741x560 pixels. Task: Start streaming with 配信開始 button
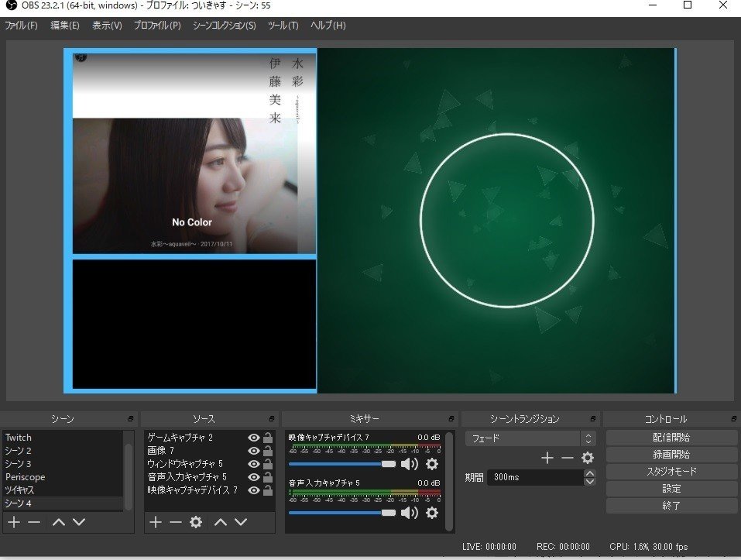click(671, 438)
